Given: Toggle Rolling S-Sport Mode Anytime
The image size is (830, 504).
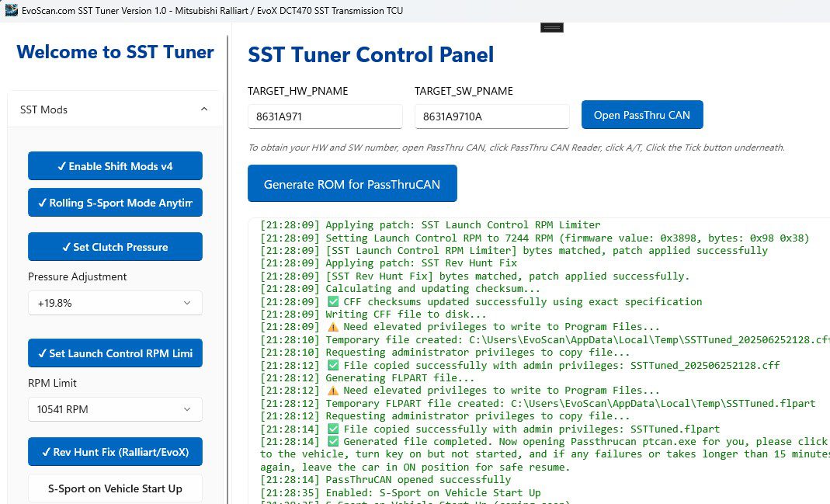Looking at the screenshot, I should tap(116, 203).
